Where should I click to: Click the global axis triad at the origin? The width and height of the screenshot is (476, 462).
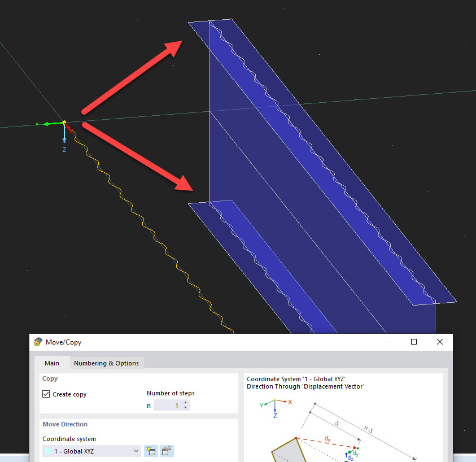(x=64, y=123)
